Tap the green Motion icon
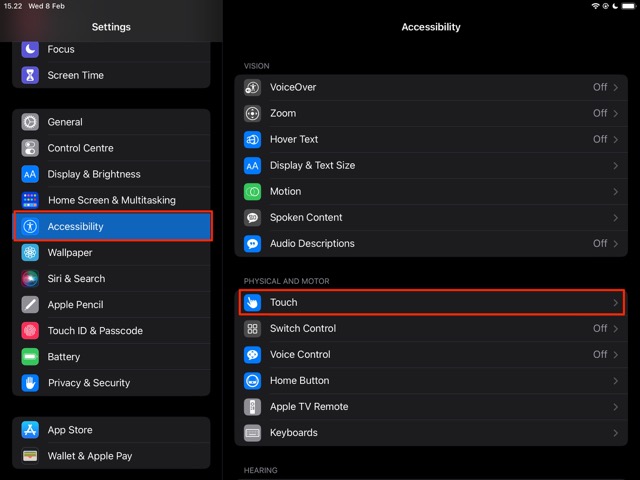This screenshot has width=640, height=480. [253, 192]
